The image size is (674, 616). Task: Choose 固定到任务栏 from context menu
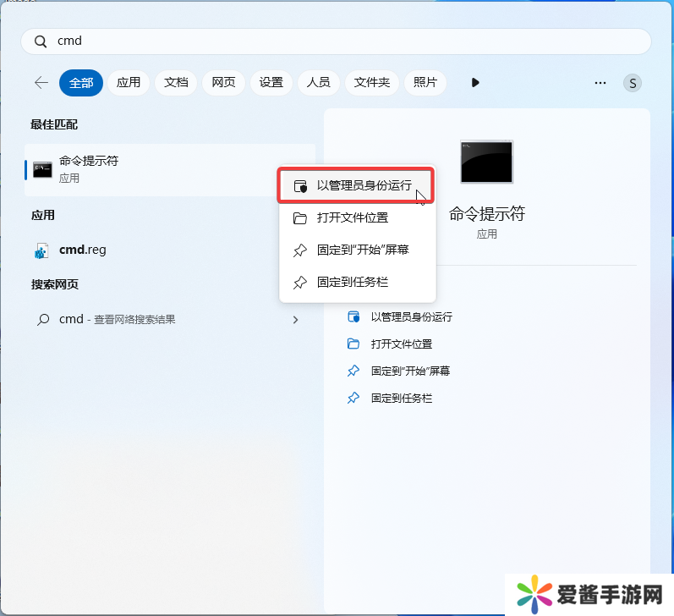[x=352, y=282]
